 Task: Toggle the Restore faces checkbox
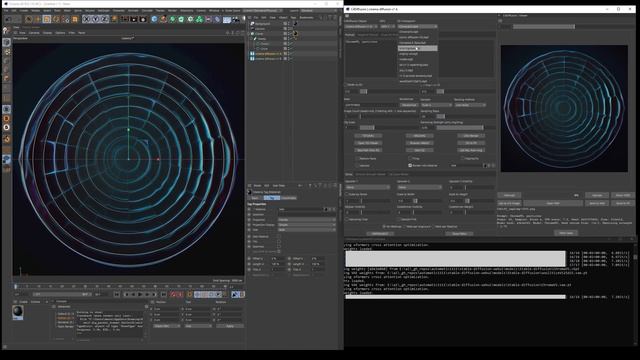pyautogui.click(x=357, y=158)
